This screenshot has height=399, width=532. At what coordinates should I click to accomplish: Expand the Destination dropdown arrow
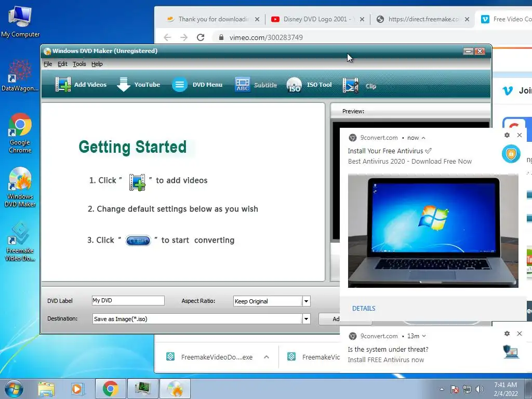306,318
